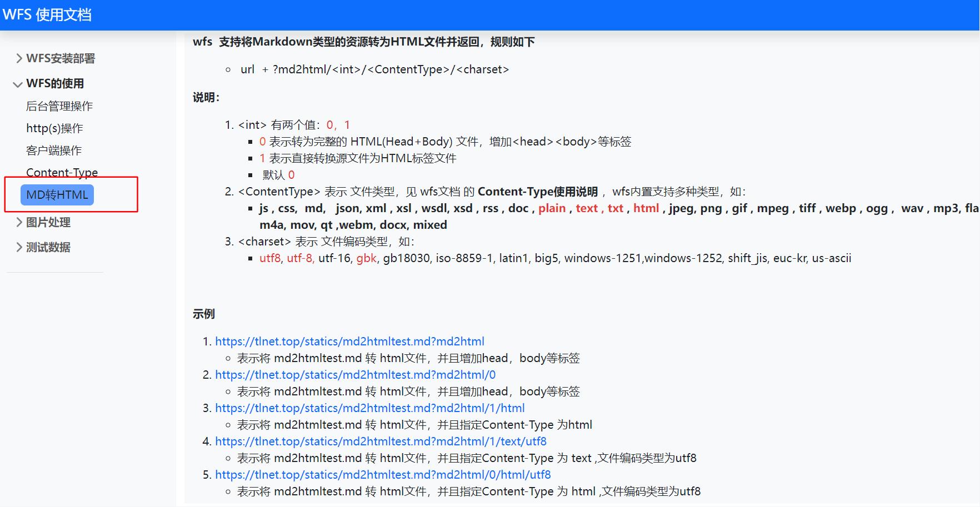Open the WFS安装部署 sidebar section
This screenshot has width=980, height=507.
point(61,58)
